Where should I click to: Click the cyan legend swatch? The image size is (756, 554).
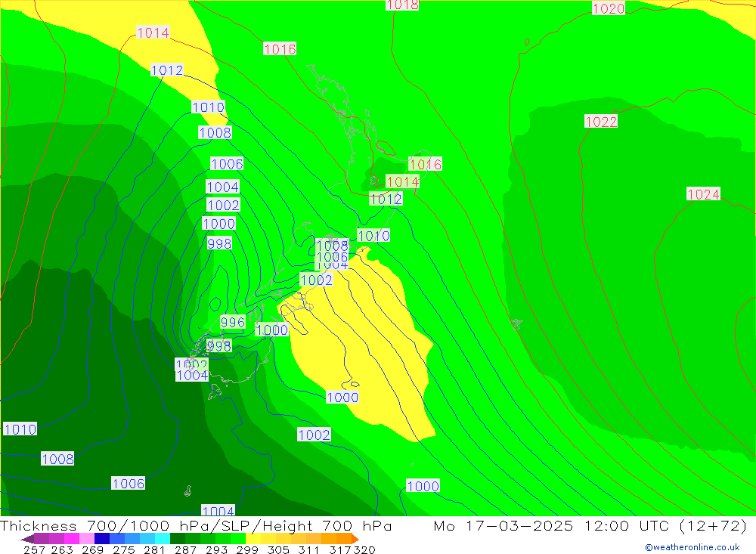163,539
